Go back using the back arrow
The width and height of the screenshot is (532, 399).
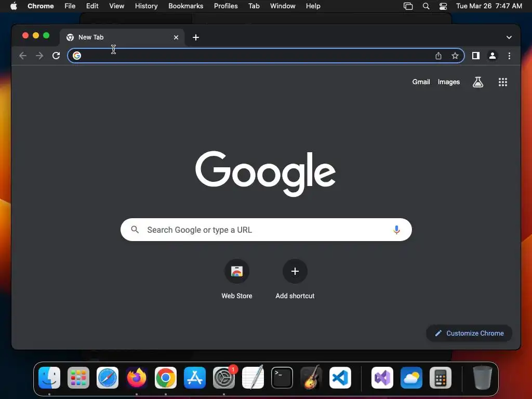[23, 56]
